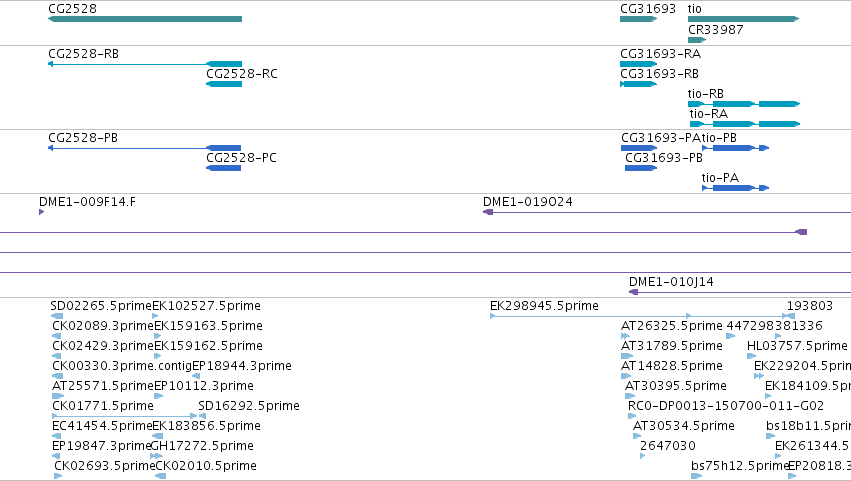
Task: Click the CR33987 gene glyph
Action: click(x=697, y=40)
